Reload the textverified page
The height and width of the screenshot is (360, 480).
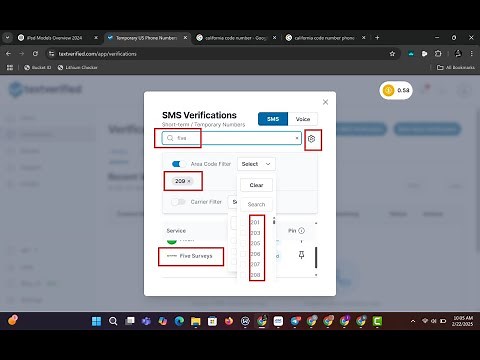pos(35,54)
